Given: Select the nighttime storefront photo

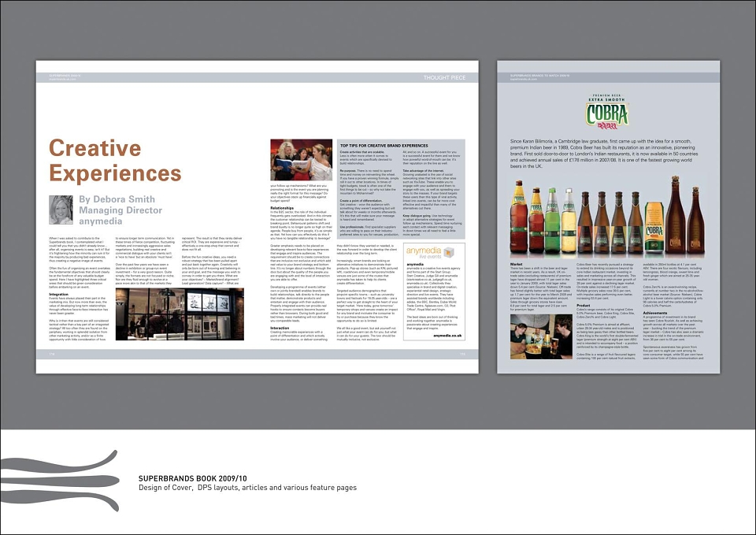Looking at the screenshot, I should [180, 314].
